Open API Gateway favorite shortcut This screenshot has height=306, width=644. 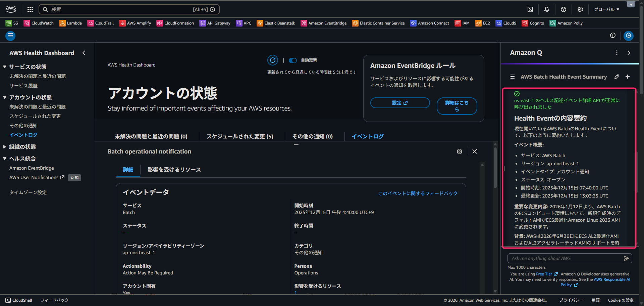(x=215, y=23)
